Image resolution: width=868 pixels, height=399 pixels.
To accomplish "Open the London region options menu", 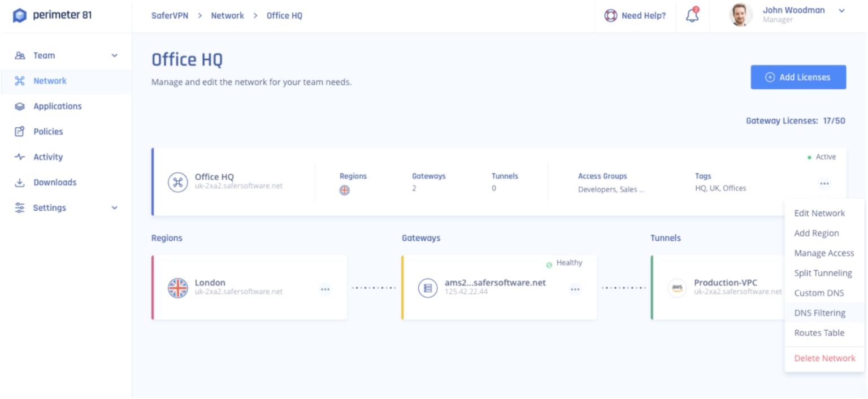I will [x=325, y=289].
